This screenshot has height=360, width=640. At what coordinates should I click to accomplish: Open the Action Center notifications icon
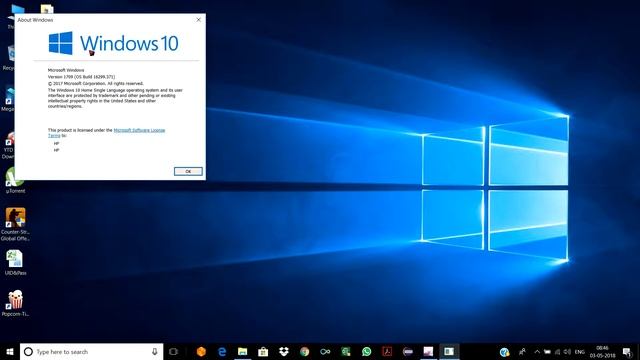tap(627, 352)
